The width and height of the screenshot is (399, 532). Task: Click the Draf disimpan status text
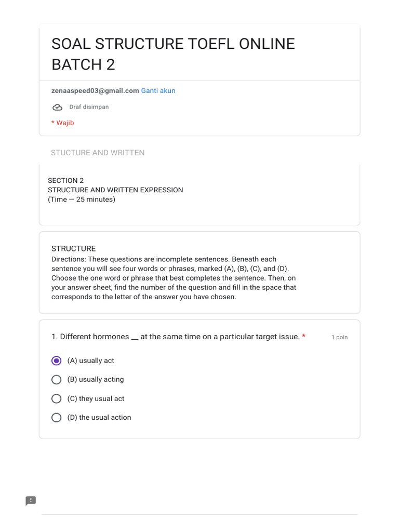click(89, 107)
